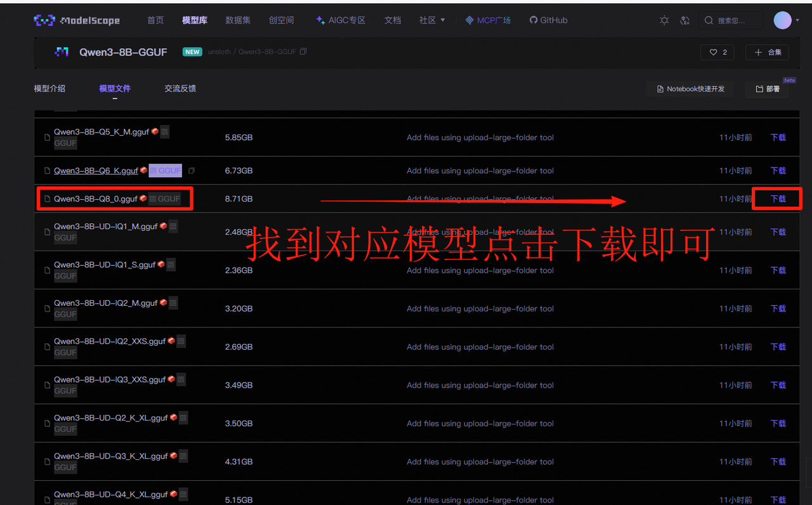Image resolution: width=812 pixels, height=505 pixels.
Task: Add the model to a 合集 collection
Action: coord(768,52)
